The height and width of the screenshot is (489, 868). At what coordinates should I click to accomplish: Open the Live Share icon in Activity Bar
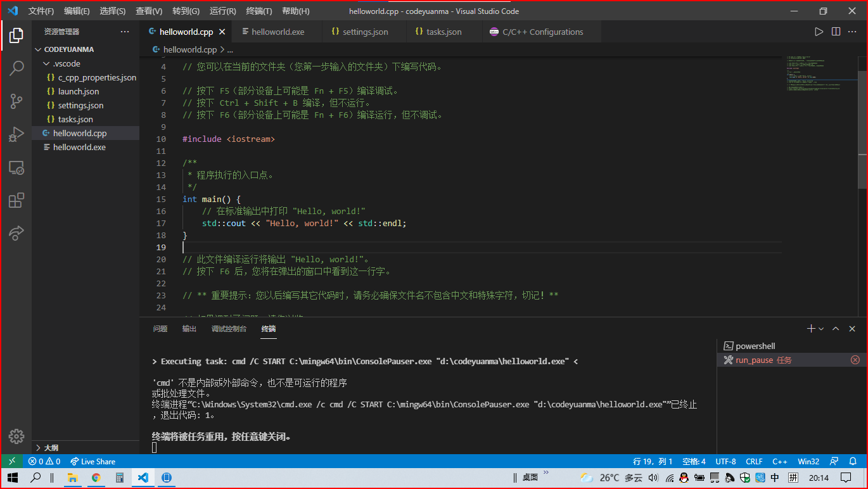tap(16, 233)
